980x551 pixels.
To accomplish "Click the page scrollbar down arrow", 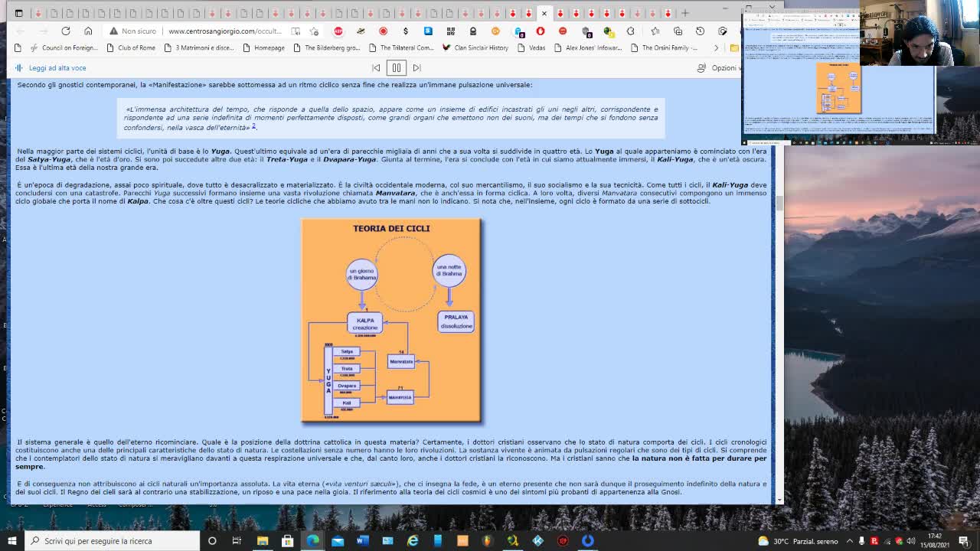I will [779, 500].
